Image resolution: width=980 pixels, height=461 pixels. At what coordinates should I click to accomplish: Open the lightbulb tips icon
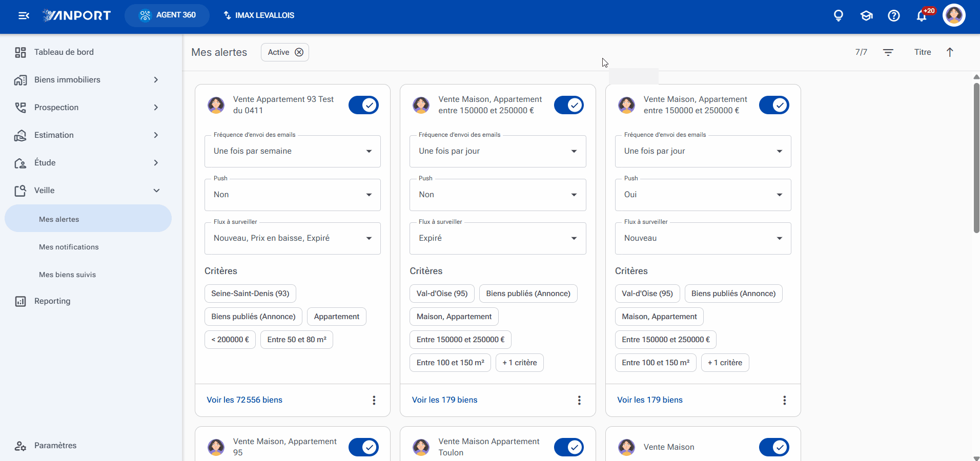tap(839, 15)
